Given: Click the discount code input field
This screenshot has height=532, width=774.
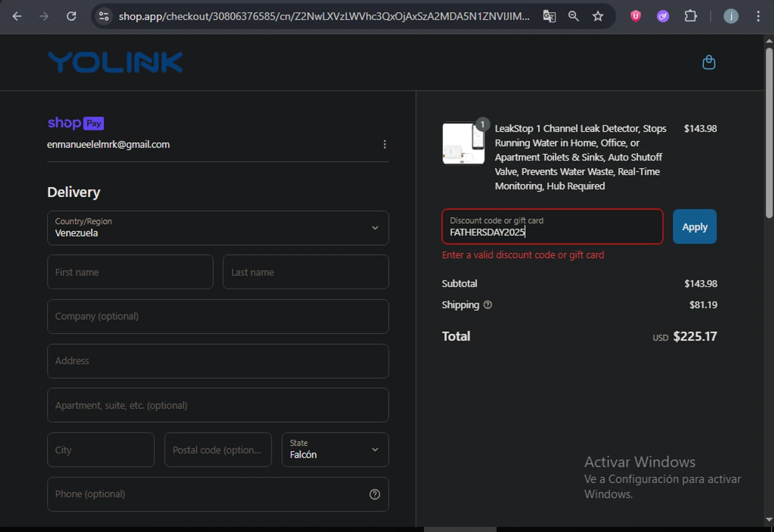Looking at the screenshot, I should pos(552,227).
